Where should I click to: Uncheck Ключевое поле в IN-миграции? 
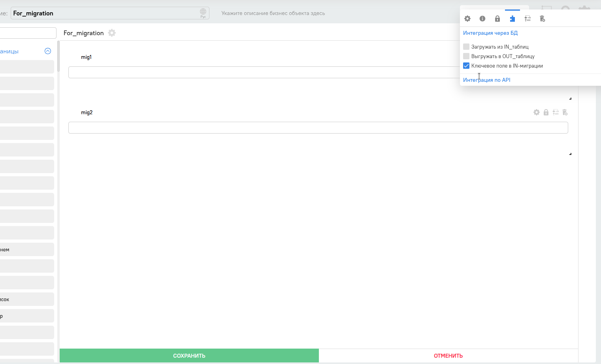[466, 66]
